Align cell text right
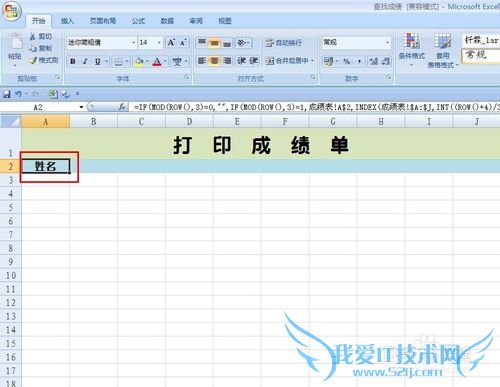This screenshot has width=500, height=387. coord(227,61)
